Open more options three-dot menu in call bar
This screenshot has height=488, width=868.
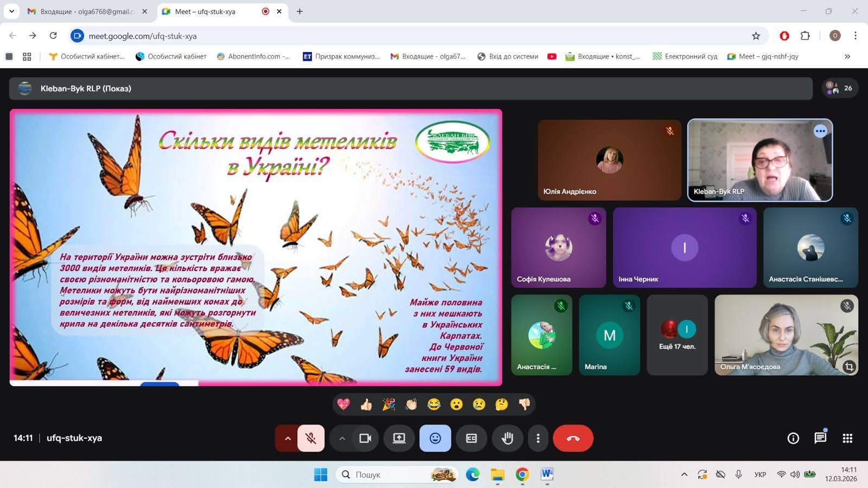pos(538,438)
